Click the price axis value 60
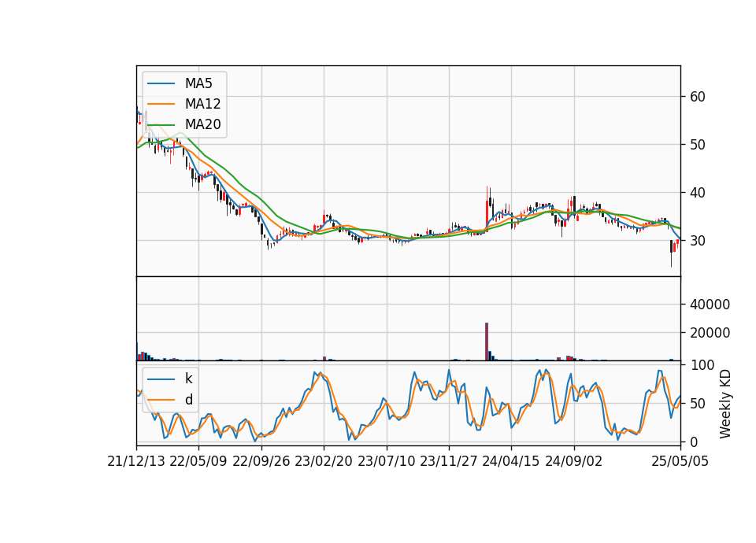The height and width of the screenshot is (543, 756). [698, 97]
